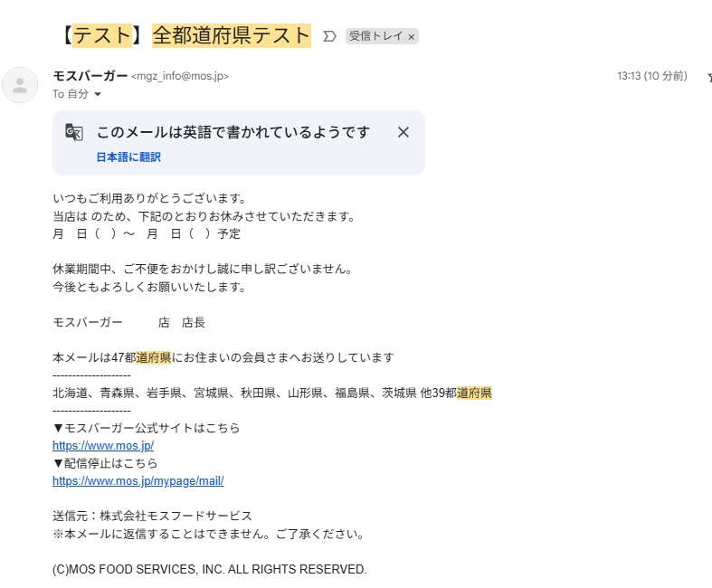Dismiss the translation suggestion banner

pyautogui.click(x=403, y=132)
